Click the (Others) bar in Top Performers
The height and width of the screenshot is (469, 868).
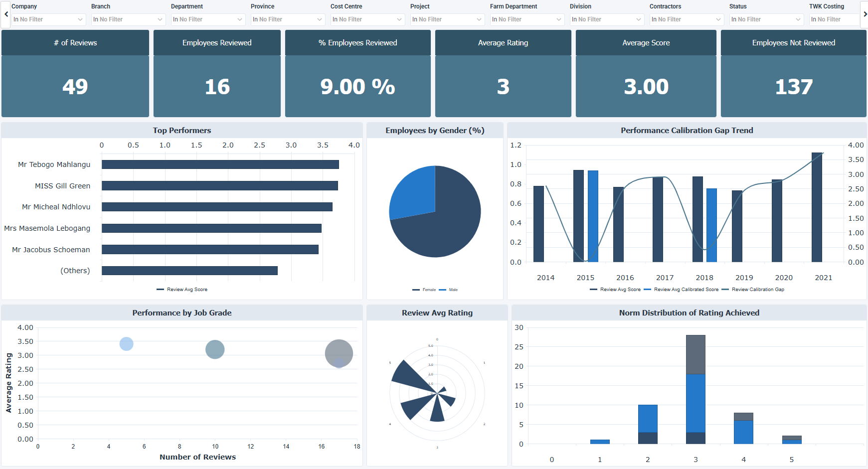tap(189, 271)
